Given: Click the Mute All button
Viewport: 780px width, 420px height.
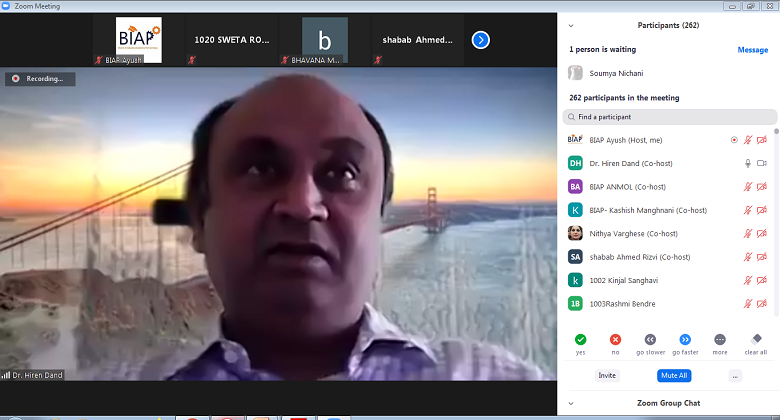Looking at the screenshot, I should (672, 375).
